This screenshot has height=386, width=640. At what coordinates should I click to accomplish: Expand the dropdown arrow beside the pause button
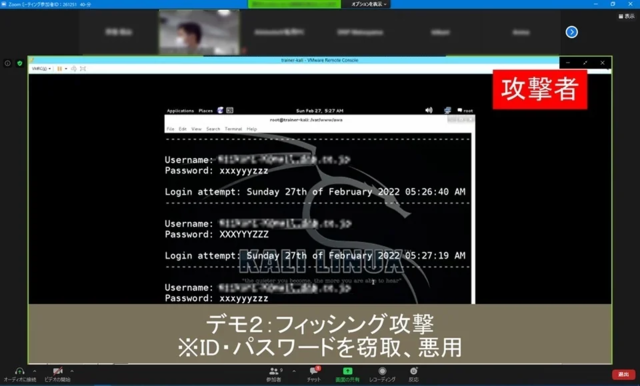coord(66,69)
